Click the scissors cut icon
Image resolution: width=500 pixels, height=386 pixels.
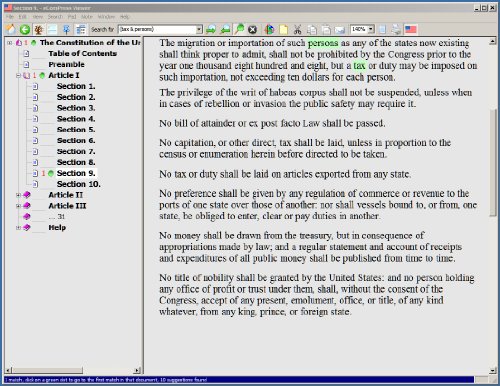[297, 29]
